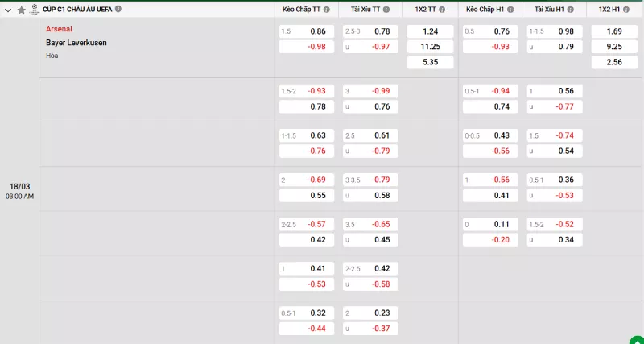Screen dimensions: 644x344
Task: Open the Tài Xỉu TT info icon
Action: click(x=386, y=10)
